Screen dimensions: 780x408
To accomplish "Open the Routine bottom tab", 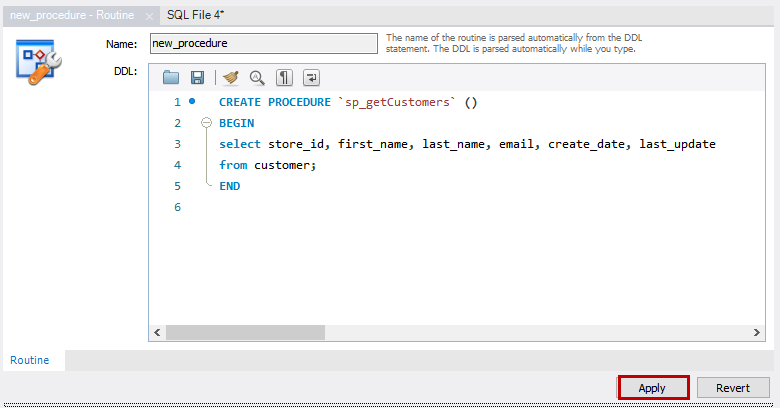I will pyautogui.click(x=30, y=359).
